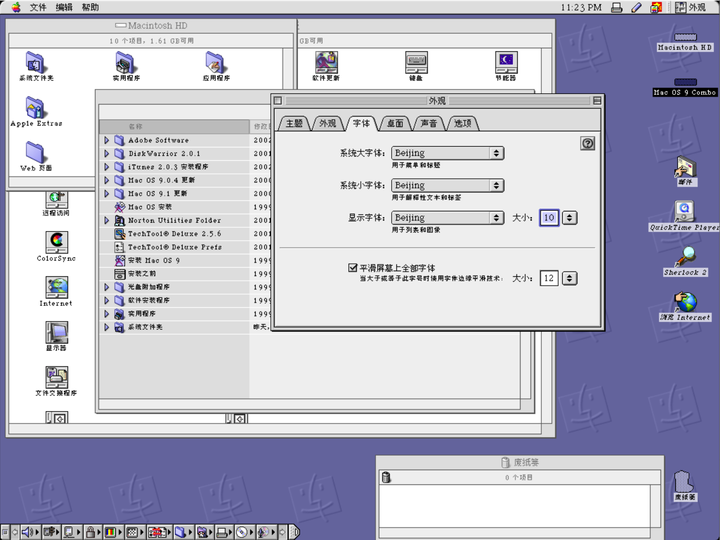Expand the Adobe Software folder triangle
This screenshot has height=540, width=720.
pos(107,140)
